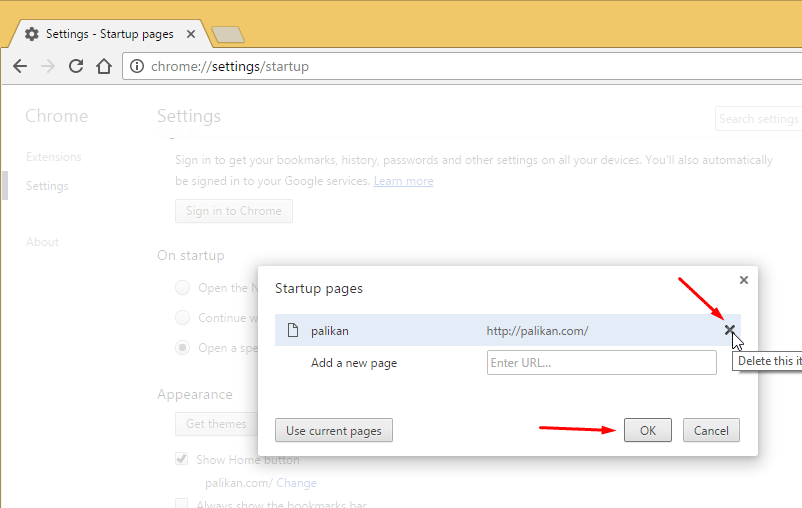Click the Appearance section heading

pyautogui.click(x=195, y=394)
